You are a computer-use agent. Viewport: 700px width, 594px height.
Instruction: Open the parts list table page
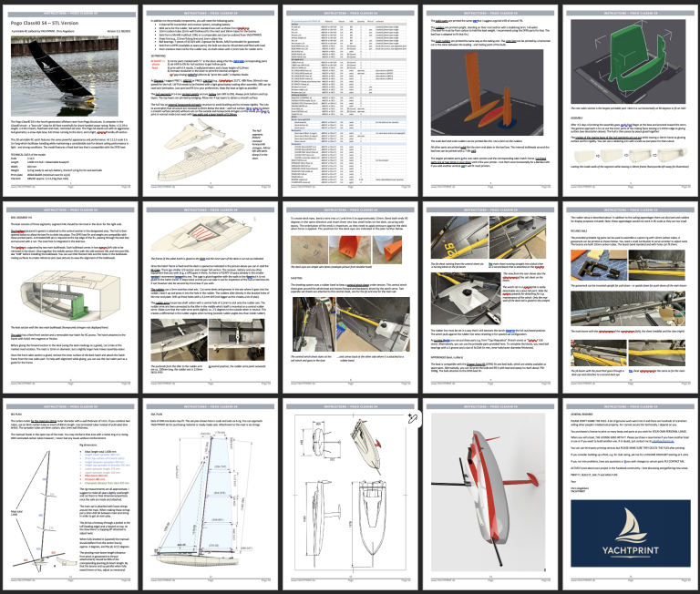click(349, 97)
